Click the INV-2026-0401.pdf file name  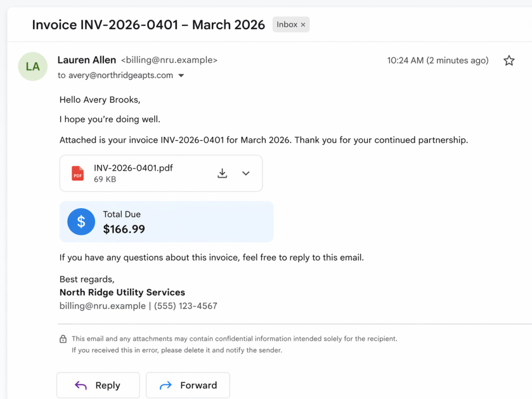coord(134,168)
